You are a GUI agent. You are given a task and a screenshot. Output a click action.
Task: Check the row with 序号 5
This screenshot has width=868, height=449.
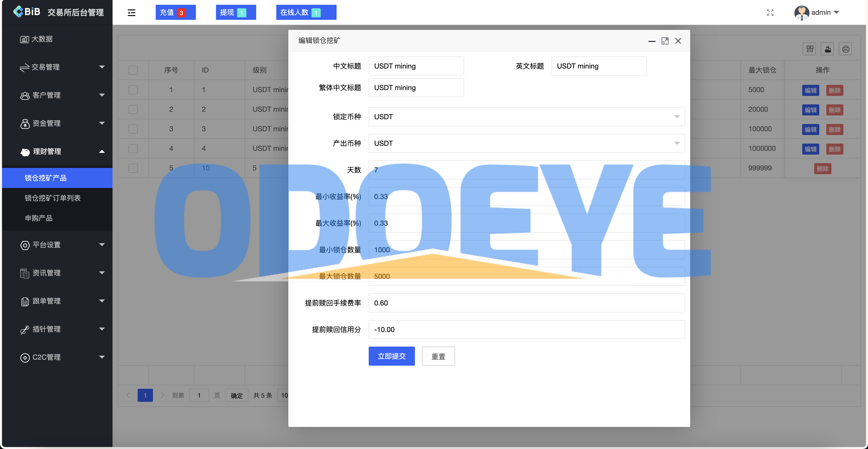pos(133,168)
